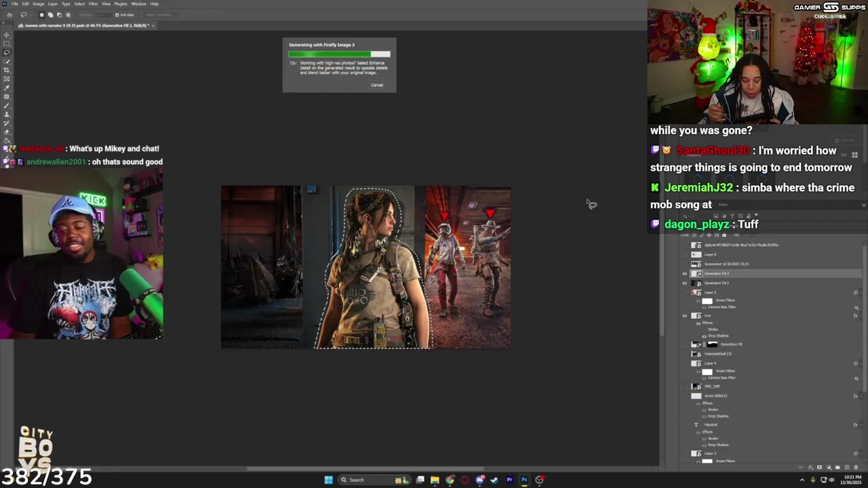Select the Spot Healing tool
This screenshot has height=488, width=868.
coord(7,97)
